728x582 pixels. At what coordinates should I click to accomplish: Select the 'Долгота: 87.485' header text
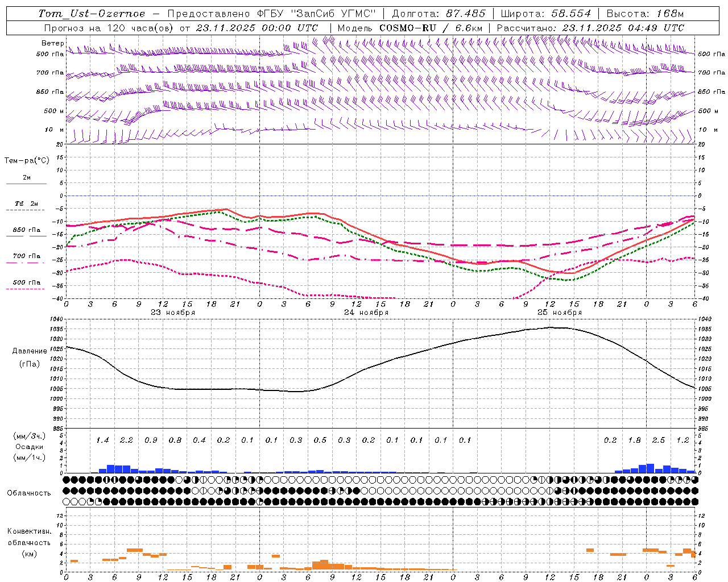(x=439, y=14)
